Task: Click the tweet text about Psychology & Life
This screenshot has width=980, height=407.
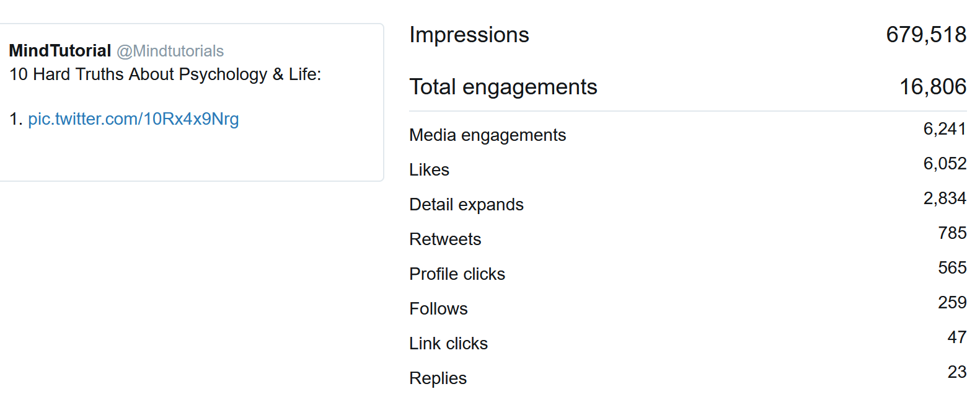Action: pyautogui.click(x=166, y=74)
